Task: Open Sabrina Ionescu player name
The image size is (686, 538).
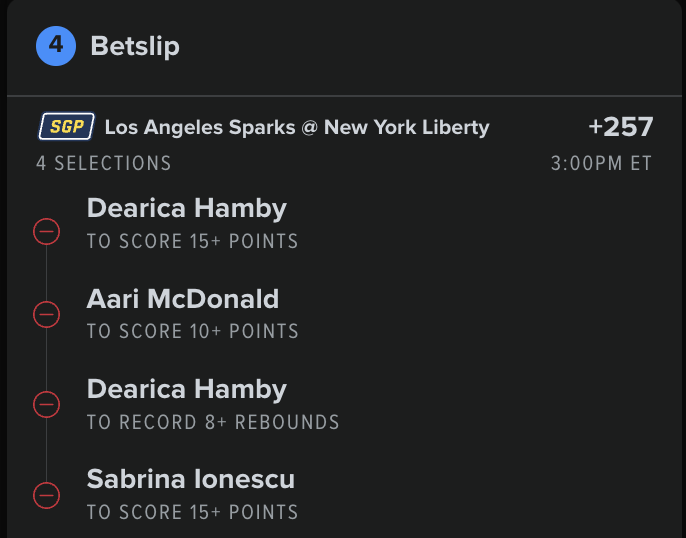Action: (191, 479)
